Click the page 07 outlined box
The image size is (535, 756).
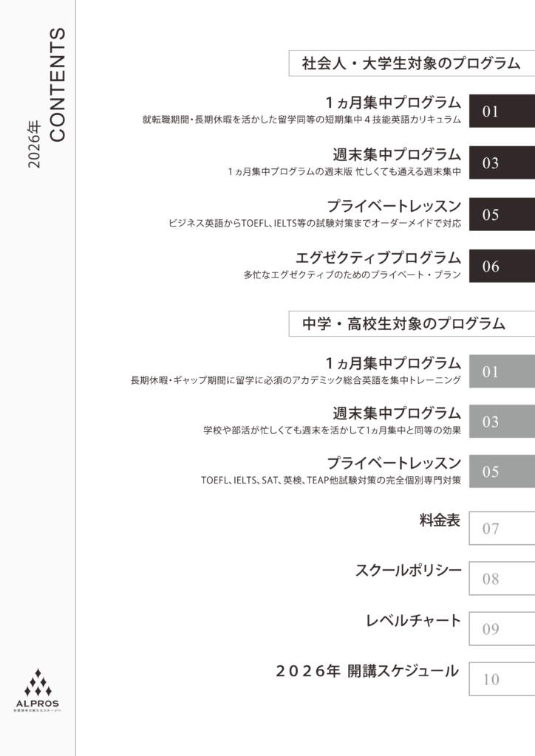tap(501, 529)
